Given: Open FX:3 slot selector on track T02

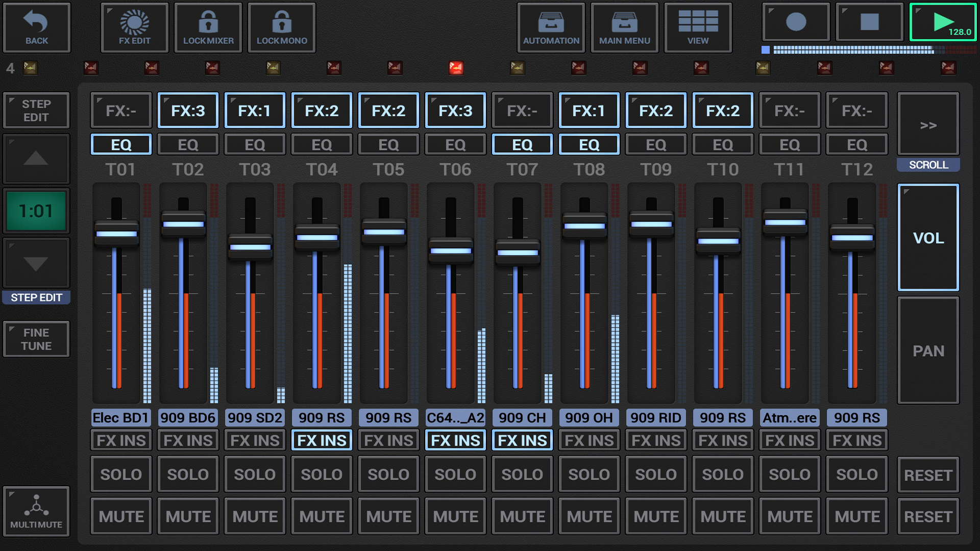Looking at the screenshot, I should (188, 110).
